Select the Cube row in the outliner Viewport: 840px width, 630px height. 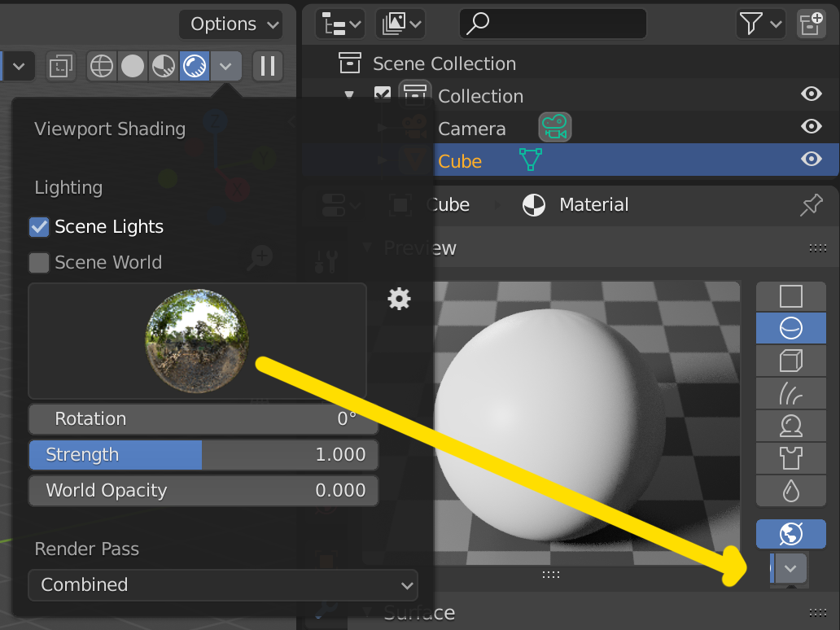click(x=571, y=159)
